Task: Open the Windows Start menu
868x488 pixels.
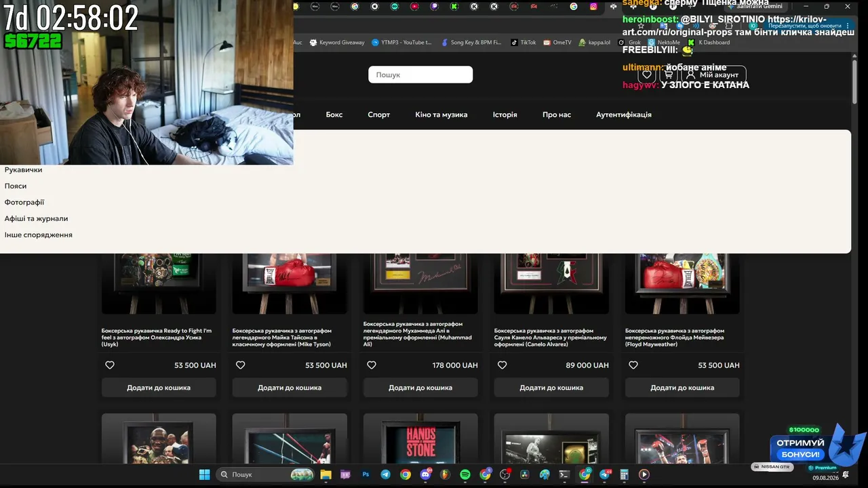Action: click(204, 474)
